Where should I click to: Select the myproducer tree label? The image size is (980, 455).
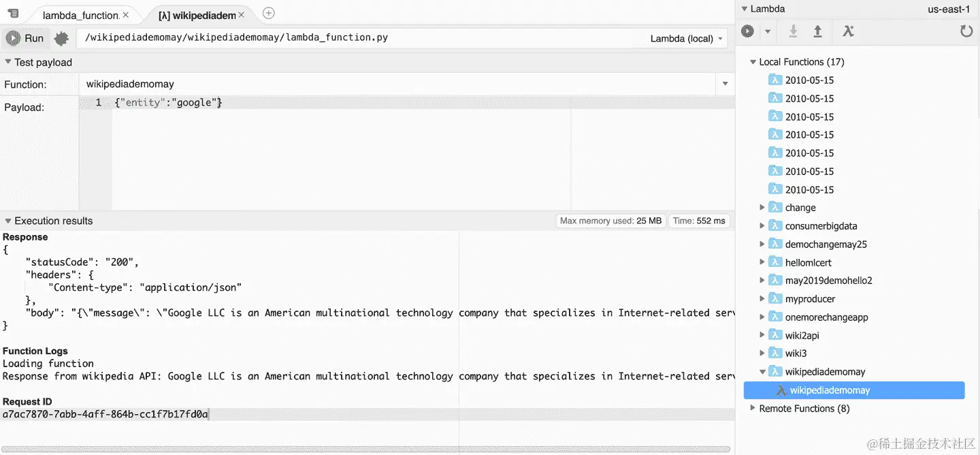tap(810, 298)
